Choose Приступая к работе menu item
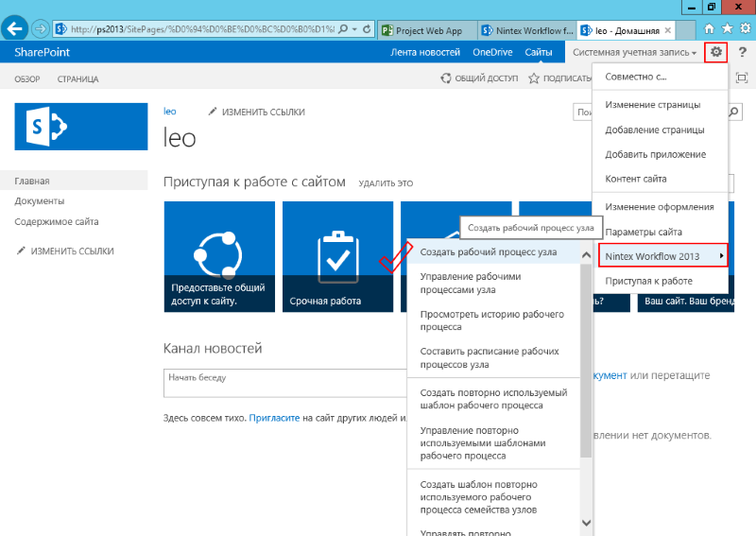The image size is (756, 536). 660,281
